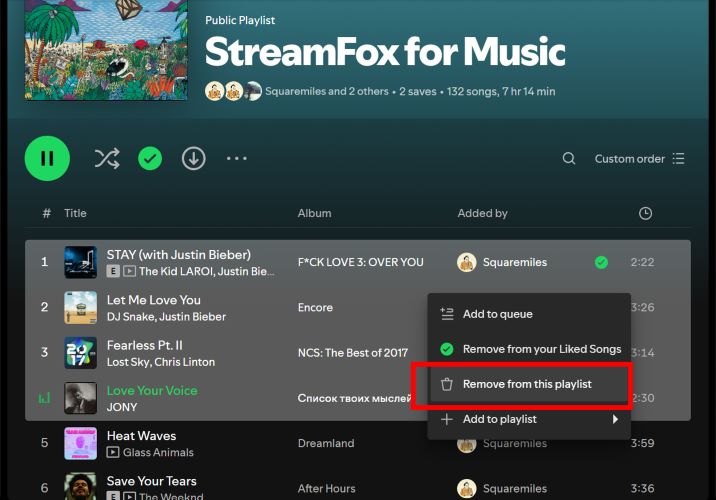Open NCS: The Best of 2017 album

(x=353, y=353)
